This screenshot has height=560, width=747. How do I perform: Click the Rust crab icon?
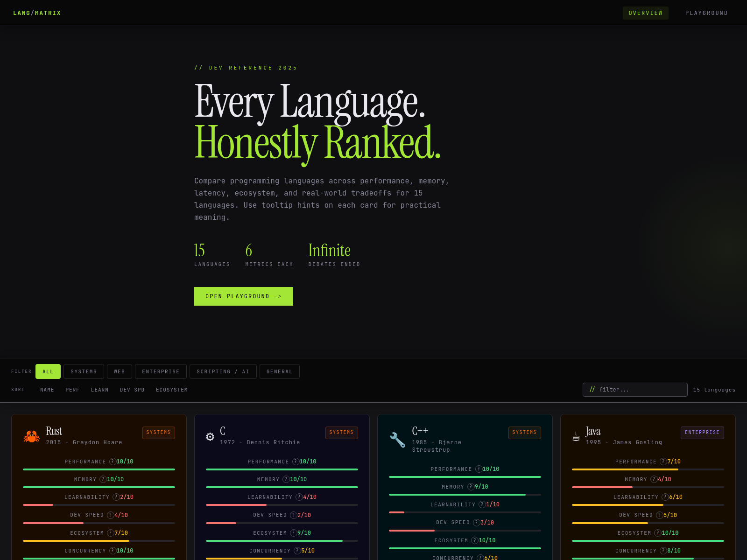pyautogui.click(x=32, y=437)
